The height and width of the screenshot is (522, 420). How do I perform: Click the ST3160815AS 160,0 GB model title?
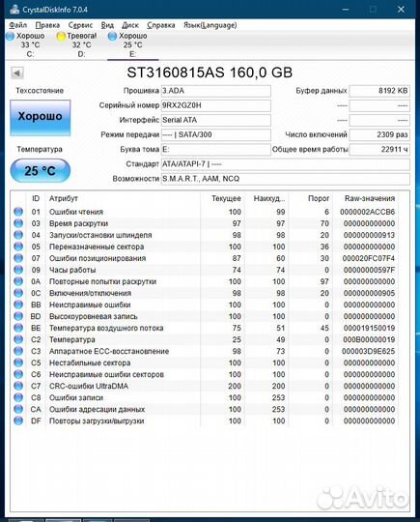tap(210, 72)
